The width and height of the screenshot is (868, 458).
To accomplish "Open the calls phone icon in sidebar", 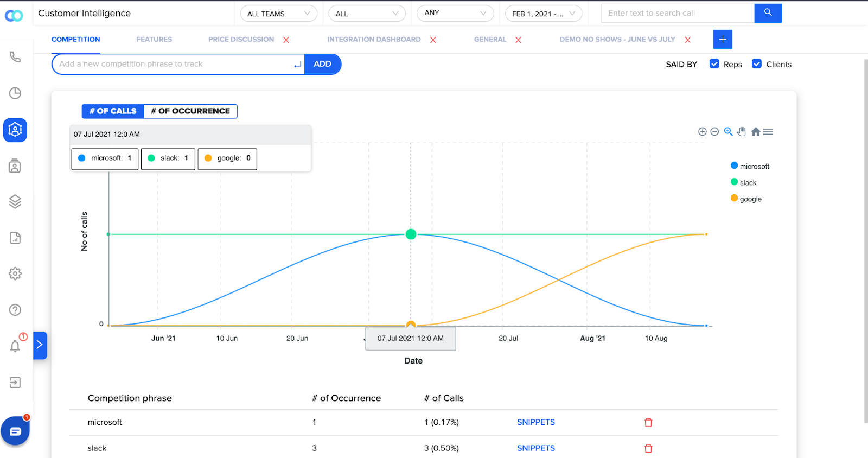I will 15,57.
